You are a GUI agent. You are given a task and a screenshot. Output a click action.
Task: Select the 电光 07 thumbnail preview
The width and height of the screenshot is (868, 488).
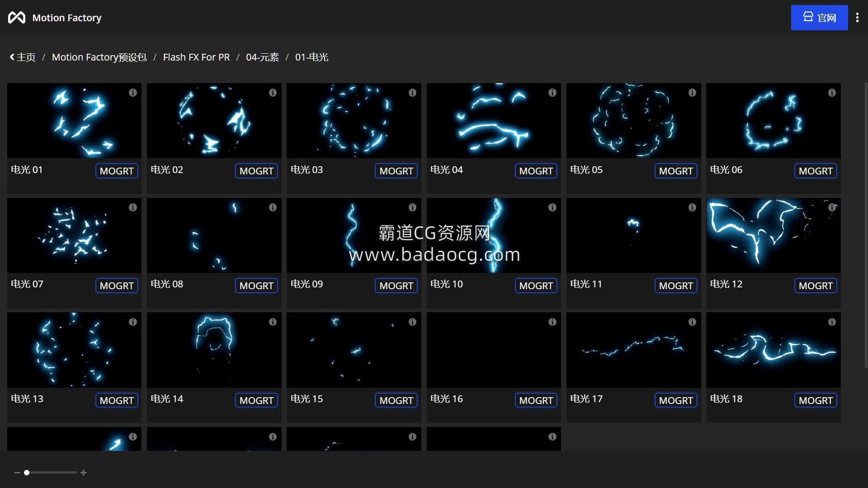(x=74, y=235)
